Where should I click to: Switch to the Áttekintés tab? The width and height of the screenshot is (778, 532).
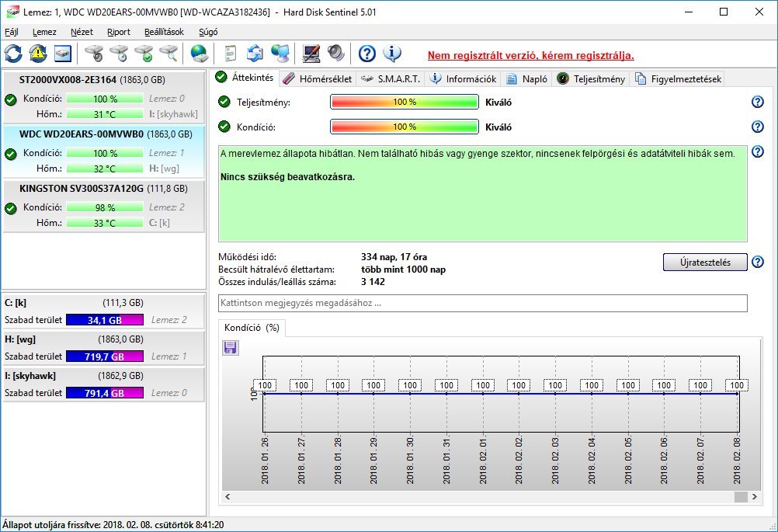[x=245, y=78]
